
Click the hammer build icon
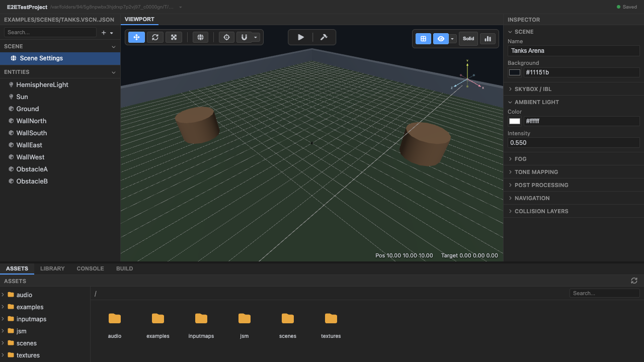324,37
